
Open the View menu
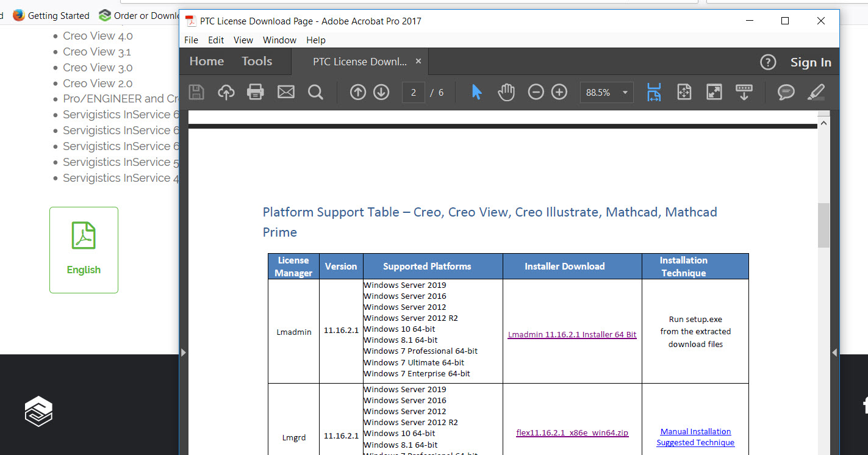(243, 40)
